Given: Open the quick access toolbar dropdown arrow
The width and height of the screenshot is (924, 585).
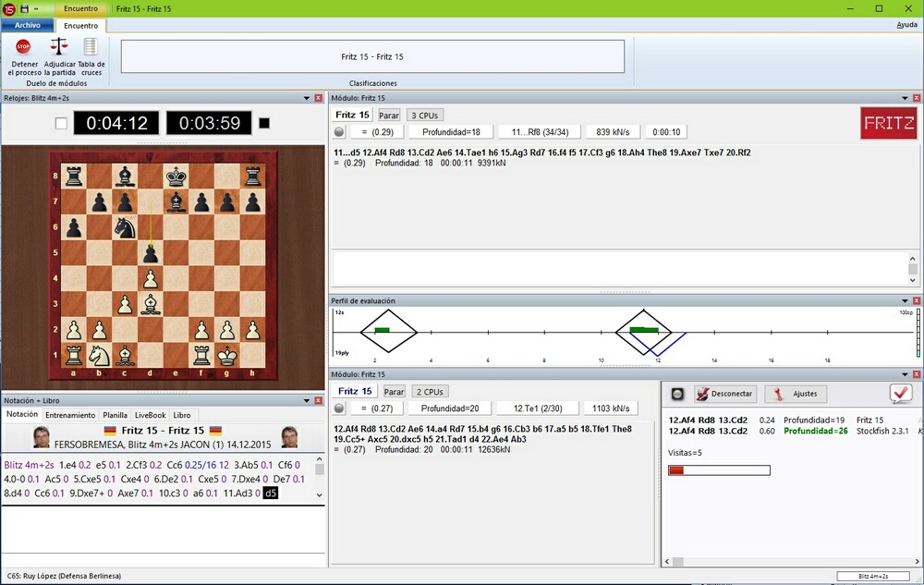Looking at the screenshot, I should click(36, 9).
